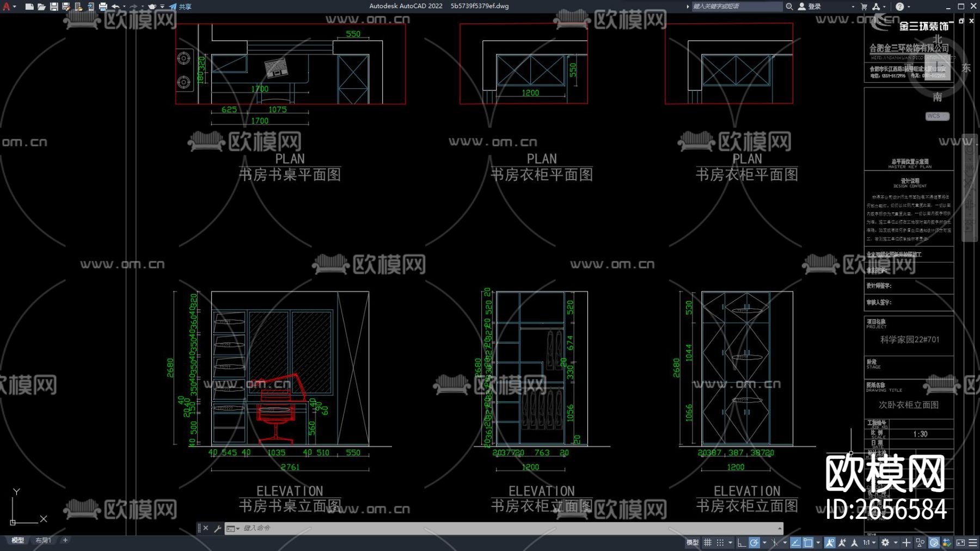Toggle polar tracking in status bar
The width and height of the screenshot is (980, 551).
[x=754, y=542]
